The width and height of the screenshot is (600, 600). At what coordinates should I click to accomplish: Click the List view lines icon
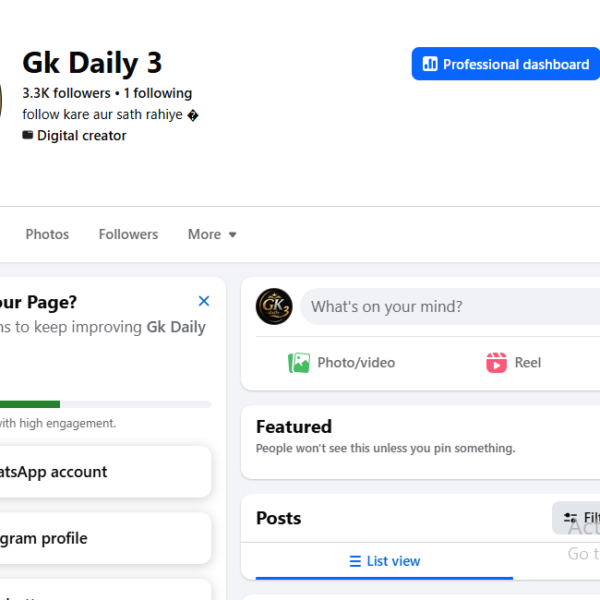355,561
